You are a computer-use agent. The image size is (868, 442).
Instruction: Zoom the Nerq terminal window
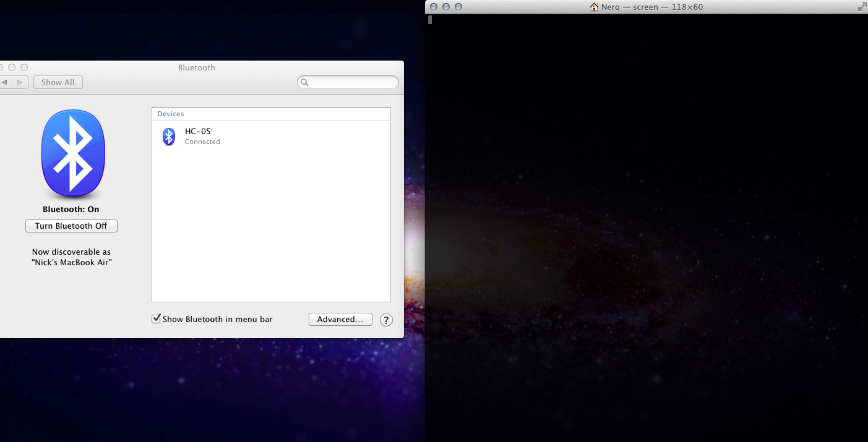tap(458, 7)
